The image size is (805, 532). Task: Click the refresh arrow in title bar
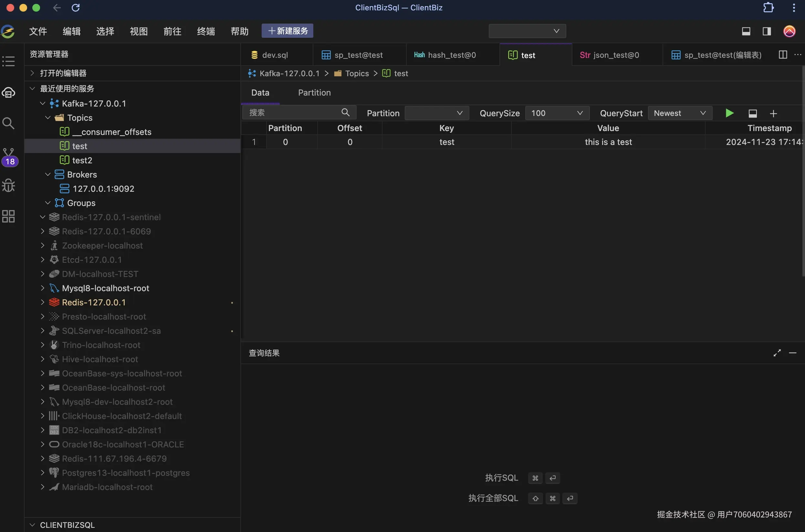[x=76, y=7]
